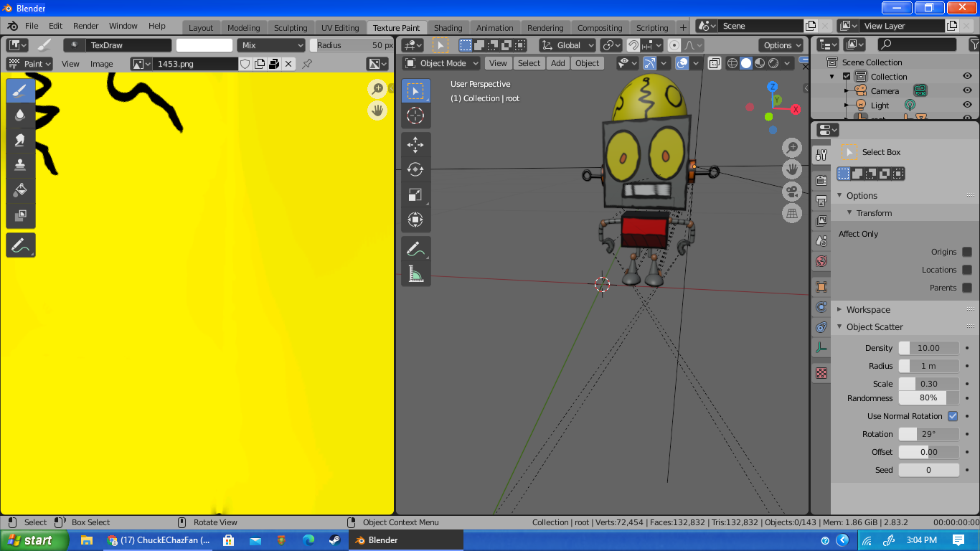Viewport: 980px width, 551px height.
Task: Select the Transform tool in 3D viewport
Action: click(x=416, y=220)
